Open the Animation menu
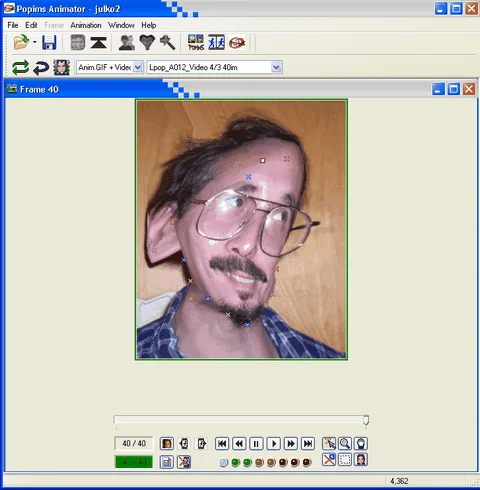480x490 pixels. coord(86,25)
